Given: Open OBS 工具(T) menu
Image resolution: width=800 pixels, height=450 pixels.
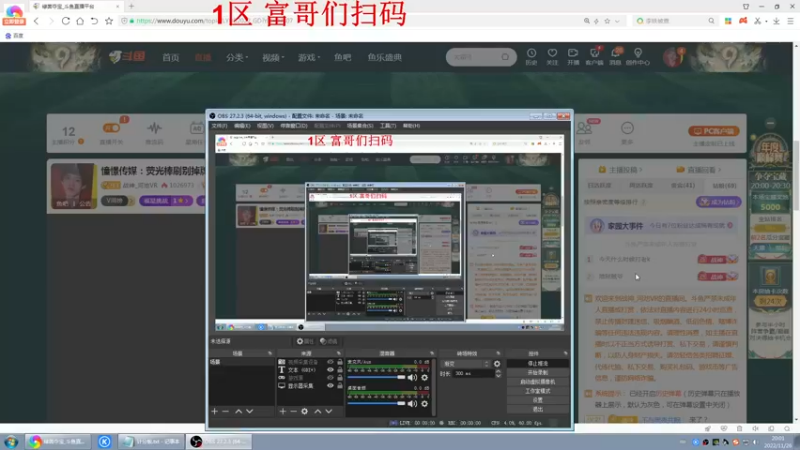Looking at the screenshot, I should tap(388, 126).
